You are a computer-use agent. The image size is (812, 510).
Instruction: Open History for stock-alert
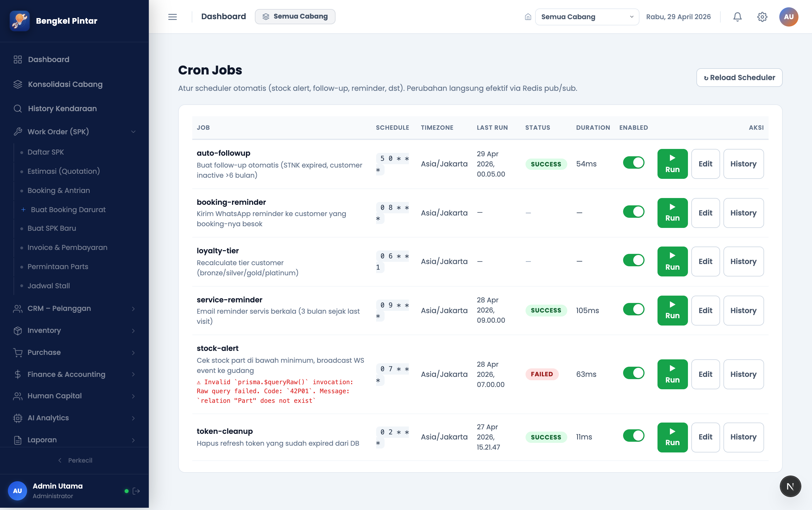[x=743, y=374]
